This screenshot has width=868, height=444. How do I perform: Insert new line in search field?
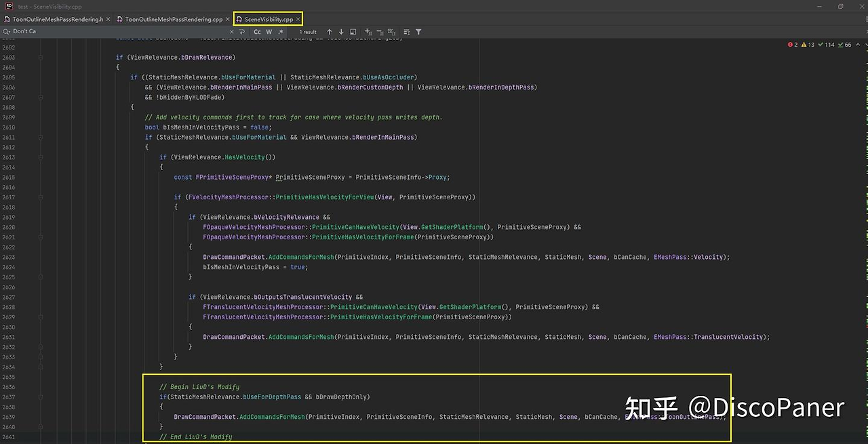click(242, 31)
